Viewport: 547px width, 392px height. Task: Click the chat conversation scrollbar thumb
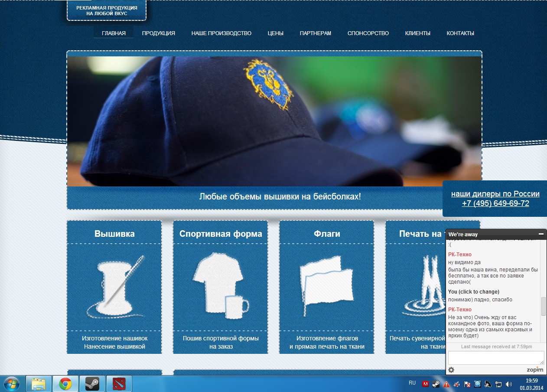[x=544, y=306]
